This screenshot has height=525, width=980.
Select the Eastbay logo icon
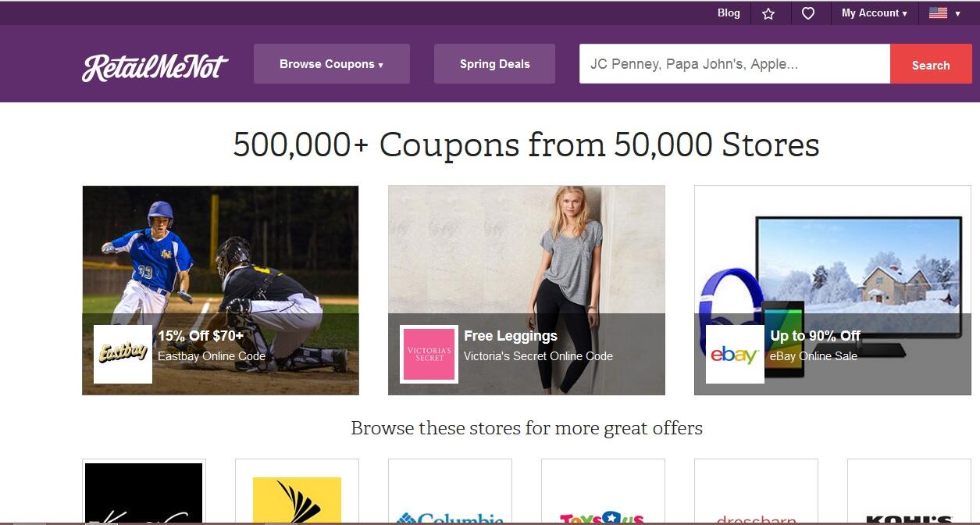[x=123, y=354]
